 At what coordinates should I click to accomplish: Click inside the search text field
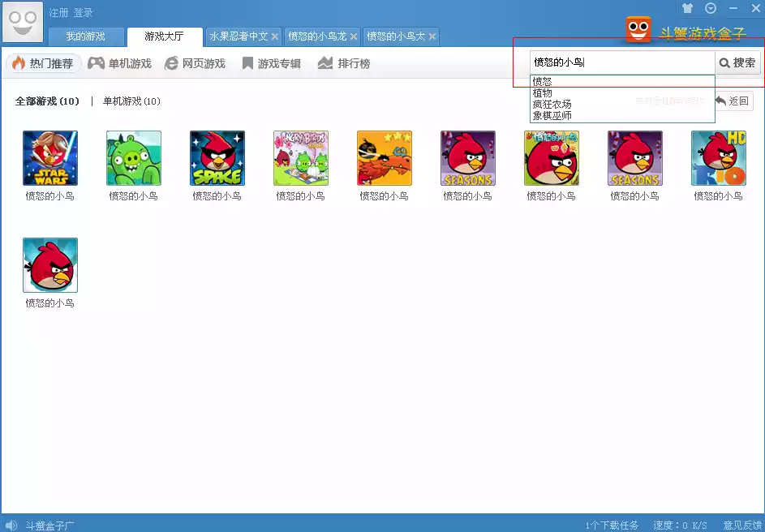click(621, 62)
